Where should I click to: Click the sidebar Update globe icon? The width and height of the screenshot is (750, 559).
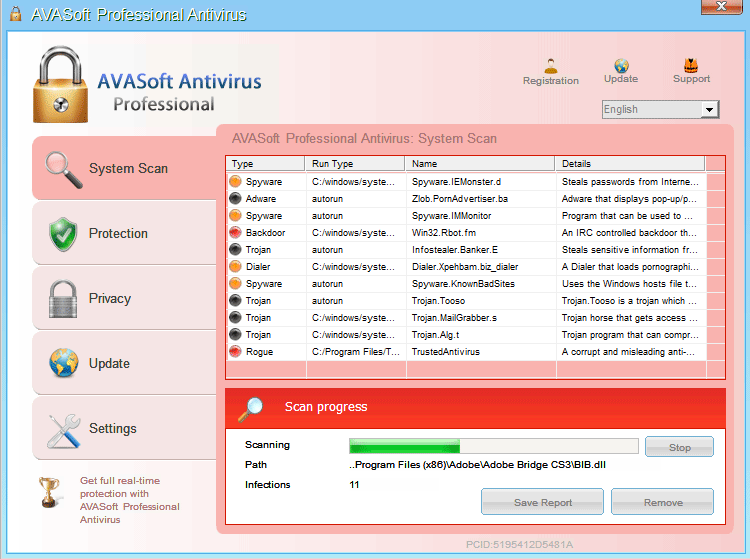click(64, 364)
